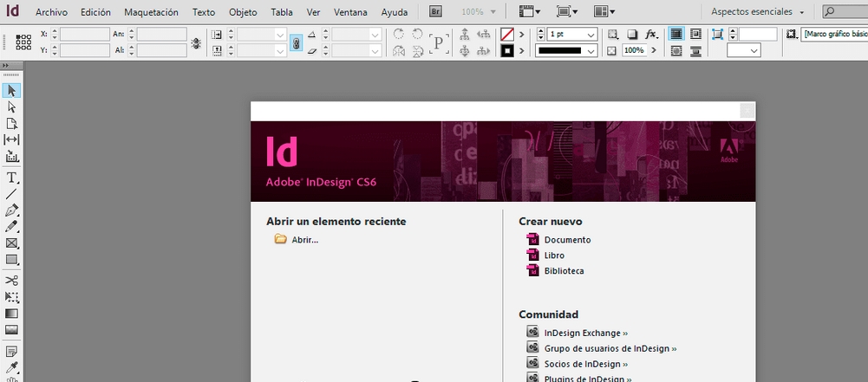Click the Select Next Object icon
Viewport: 868px width, 382px height.
point(484,51)
